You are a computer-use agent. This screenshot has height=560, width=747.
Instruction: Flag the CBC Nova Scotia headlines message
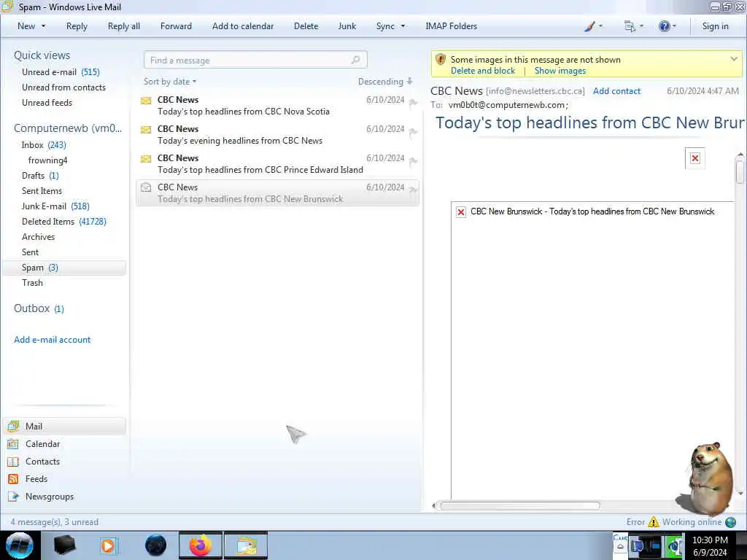tap(413, 102)
